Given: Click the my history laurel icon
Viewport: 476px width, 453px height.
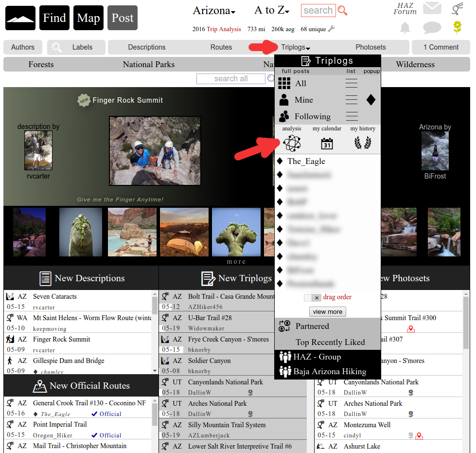Looking at the screenshot, I should [364, 144].
